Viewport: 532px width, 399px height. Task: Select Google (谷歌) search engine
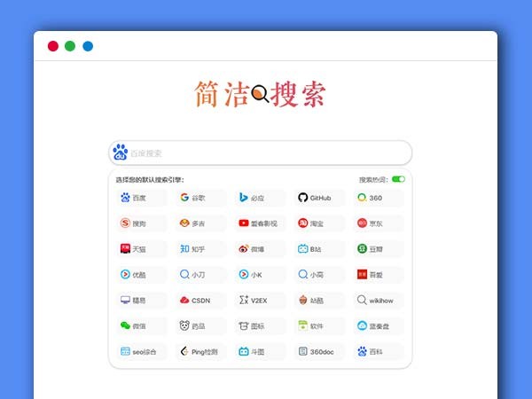click(x=200, y=198)
